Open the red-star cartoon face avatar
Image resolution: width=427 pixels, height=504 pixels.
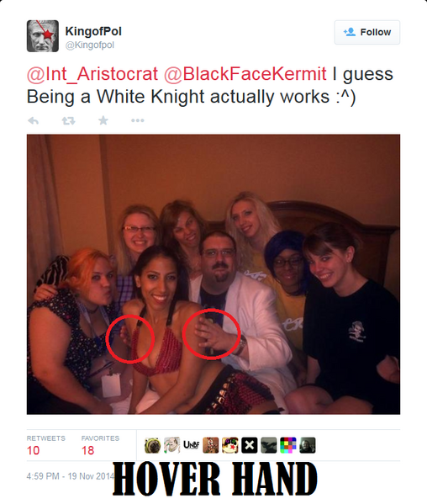tap(230, 445)
